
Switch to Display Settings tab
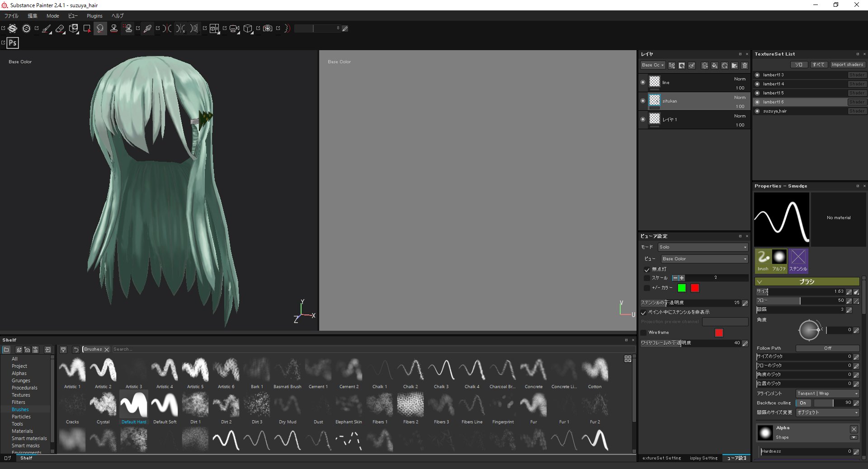(703, 458)
